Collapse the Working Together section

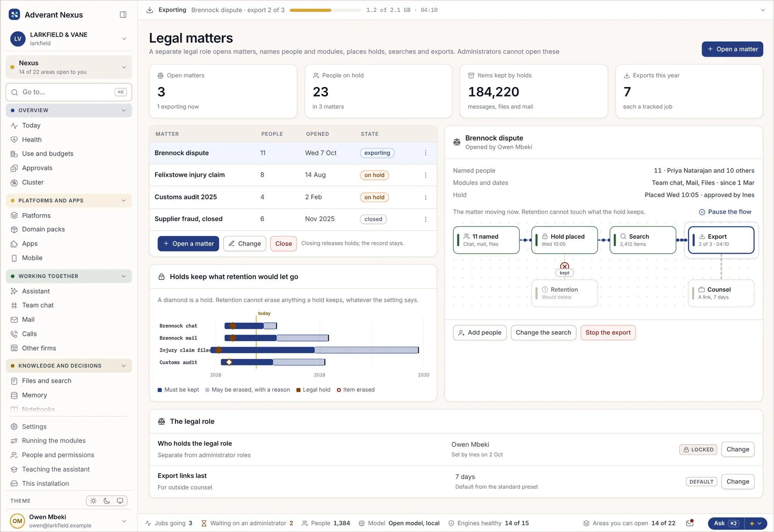tap(69, 276)
